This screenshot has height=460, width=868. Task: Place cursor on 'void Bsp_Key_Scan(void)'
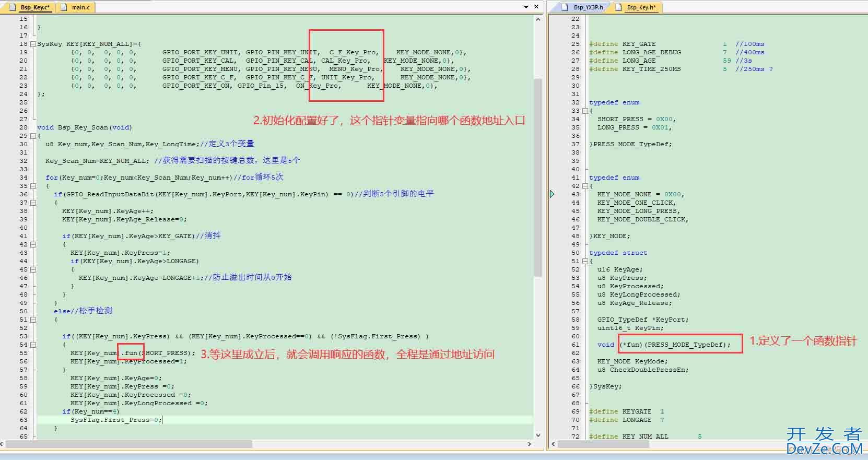point(85,127)
